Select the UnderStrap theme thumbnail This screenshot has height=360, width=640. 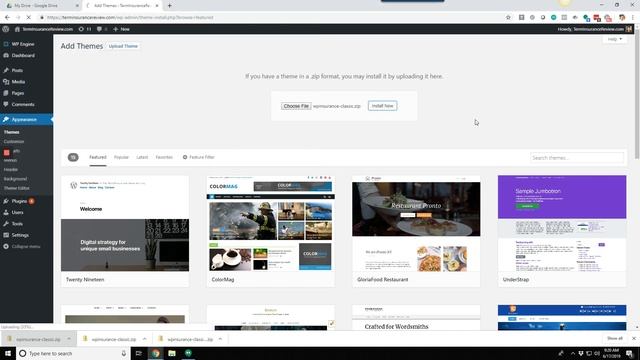(562, 223)
